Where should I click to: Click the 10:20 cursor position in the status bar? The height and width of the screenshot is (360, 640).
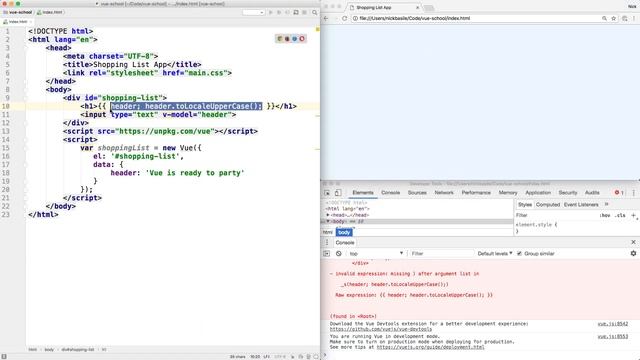255,356
